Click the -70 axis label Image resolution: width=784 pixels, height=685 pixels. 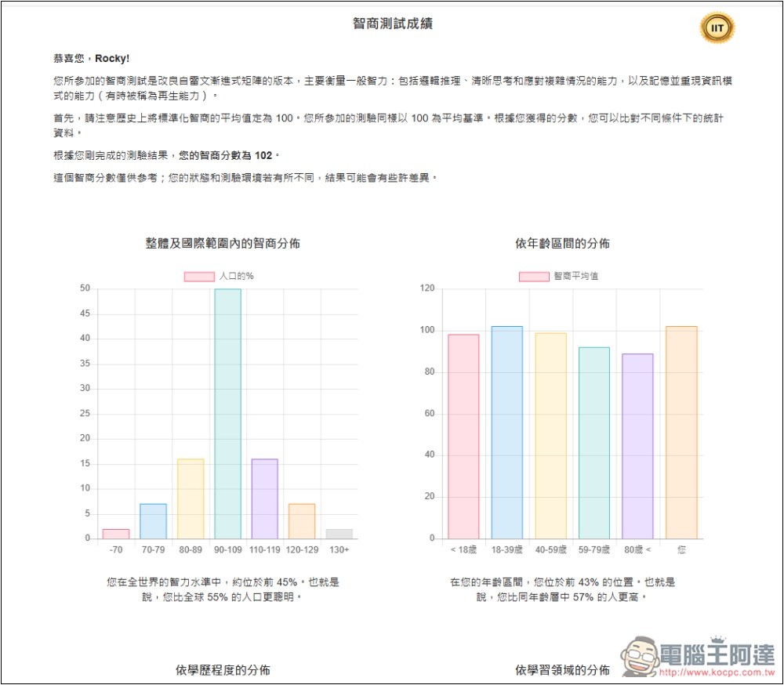click(x=116, y=550)
